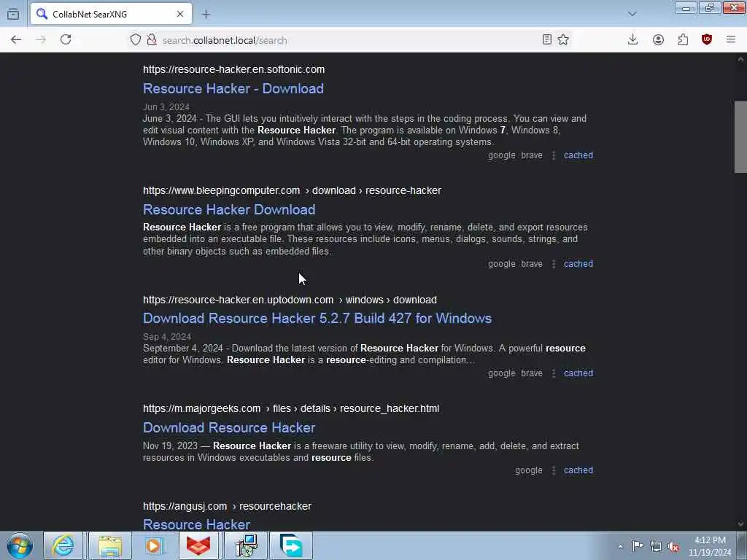This screenshot has height=560, width=747.
Task: Expand more options dots for uptodown result
Action: [x=554, y=373]
